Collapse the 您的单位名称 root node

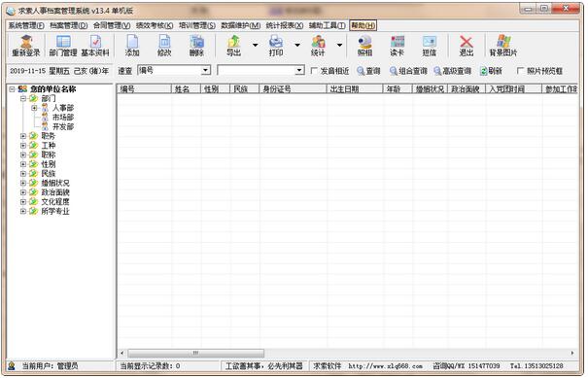[12, 89]
